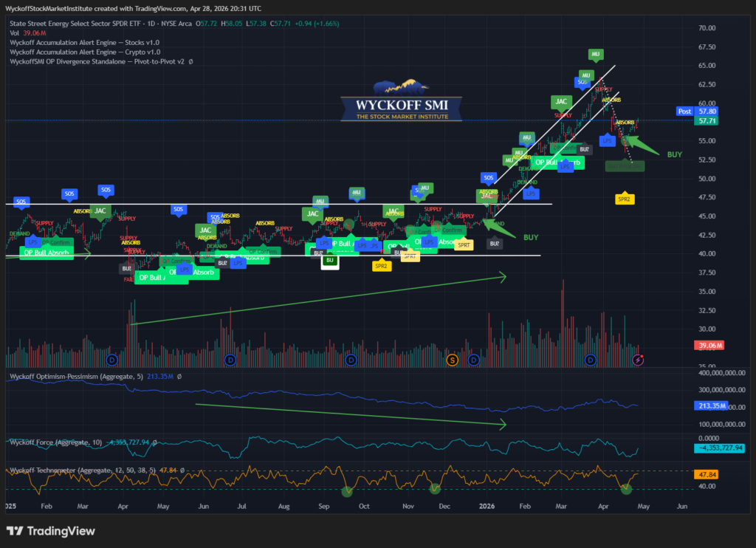The height and width of the screenshot is (548, 756).
Task: Select the white-outlined BU signal label
Action: point(330,261)
